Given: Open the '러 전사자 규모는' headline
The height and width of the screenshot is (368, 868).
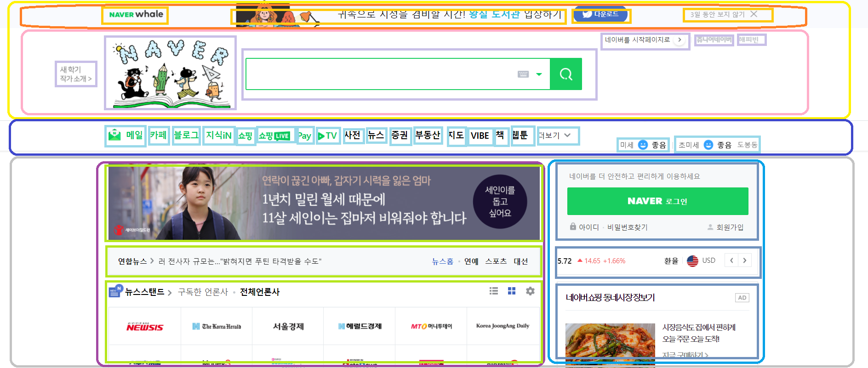Looking at the screenshot, I should click(240, 261).
